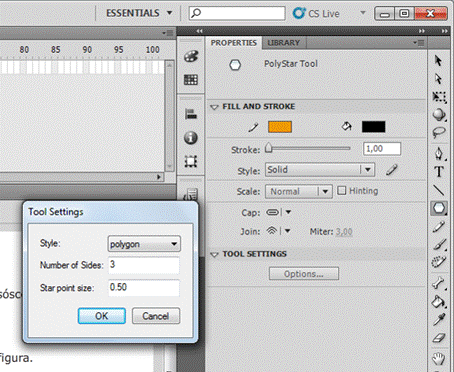Open the timeline panel options menu

point(168,33)
